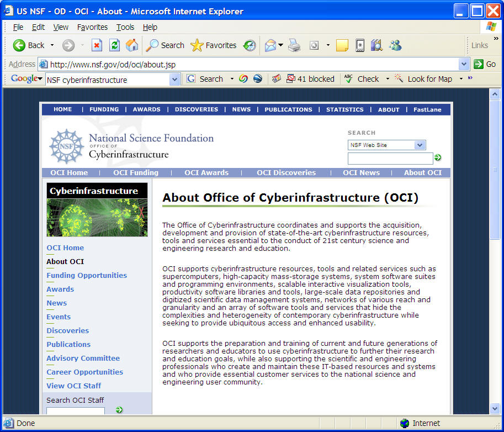Screen dimensions: 504x432
Task: Open the NSF Web Site search scope dropdown
Action: coord(420,145)
